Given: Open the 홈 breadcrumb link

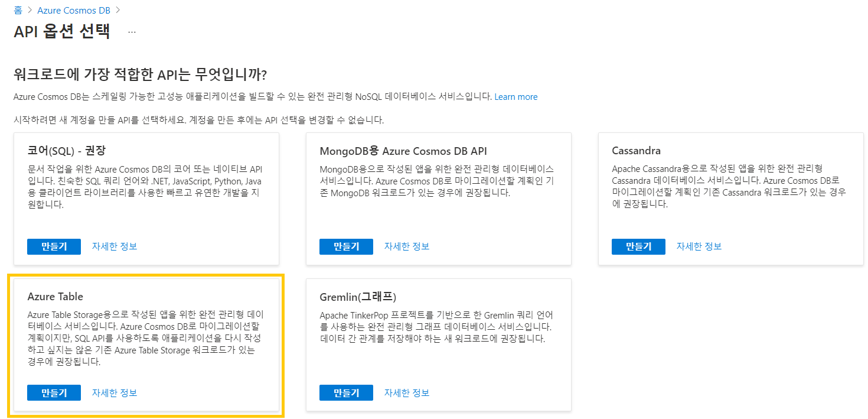Looking at the screenshot, I should pos(18,11).
